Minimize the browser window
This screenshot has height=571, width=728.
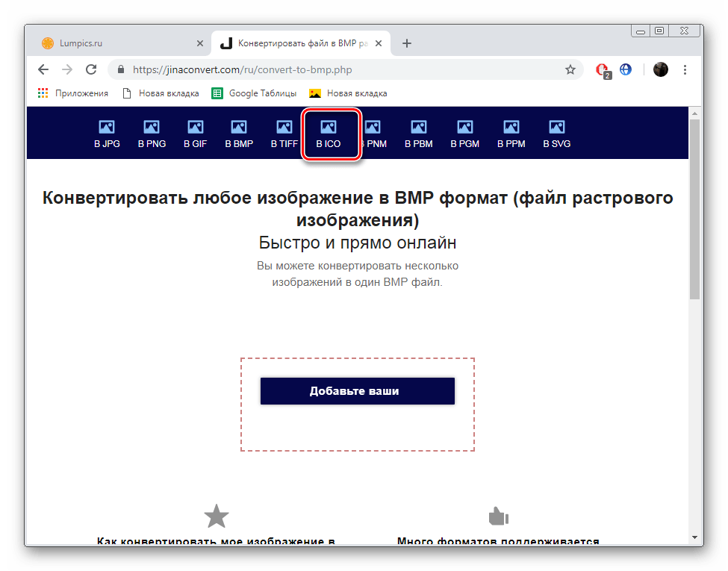(x=641, y=31)
